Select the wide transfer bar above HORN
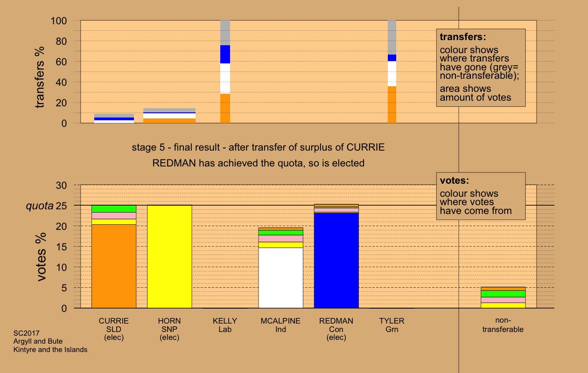The width and height of the screenshot is (588, 373). (x=169, y=116)
